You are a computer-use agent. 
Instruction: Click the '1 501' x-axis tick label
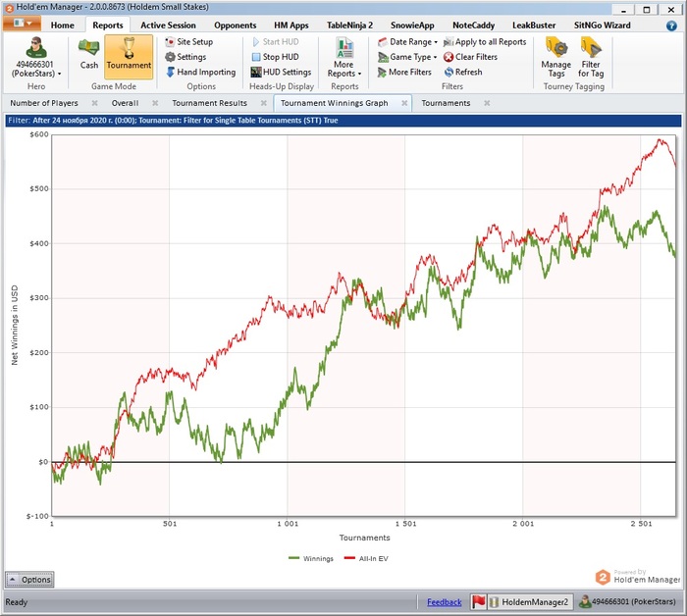[405, 524]
